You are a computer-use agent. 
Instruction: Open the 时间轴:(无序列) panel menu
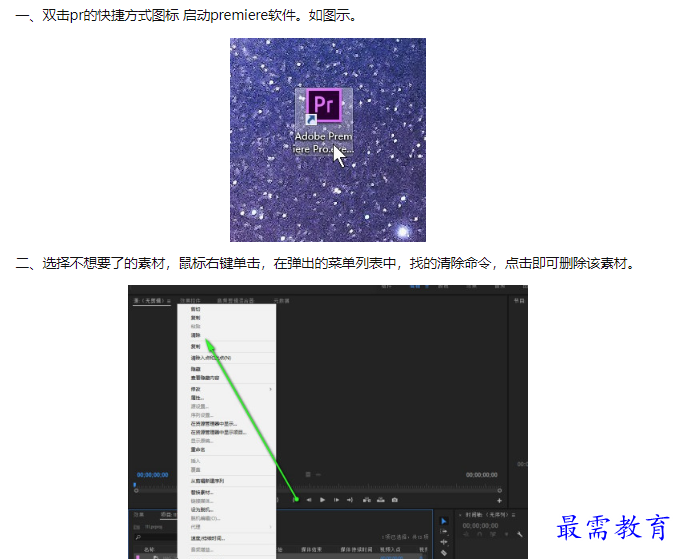pyautogui.click(x=514, y=515)
